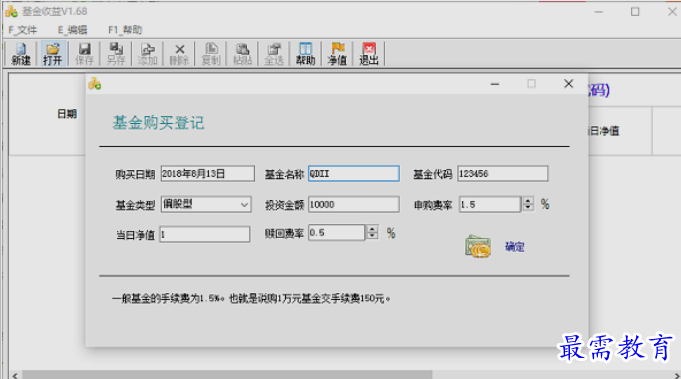
Task: Click the 投资金额 field showing 10000
Action: pos(354,204)
